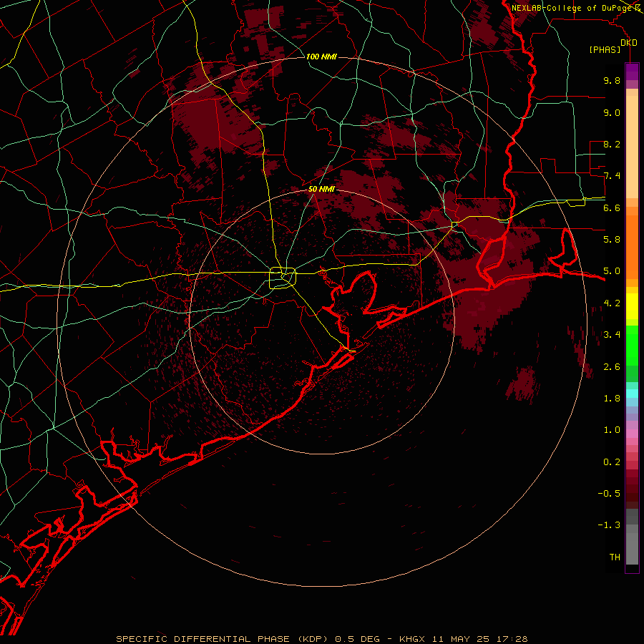Click the 11 MAY 25 date text
The width and height of the screenshot is (644, 644).
coord(459,639)
